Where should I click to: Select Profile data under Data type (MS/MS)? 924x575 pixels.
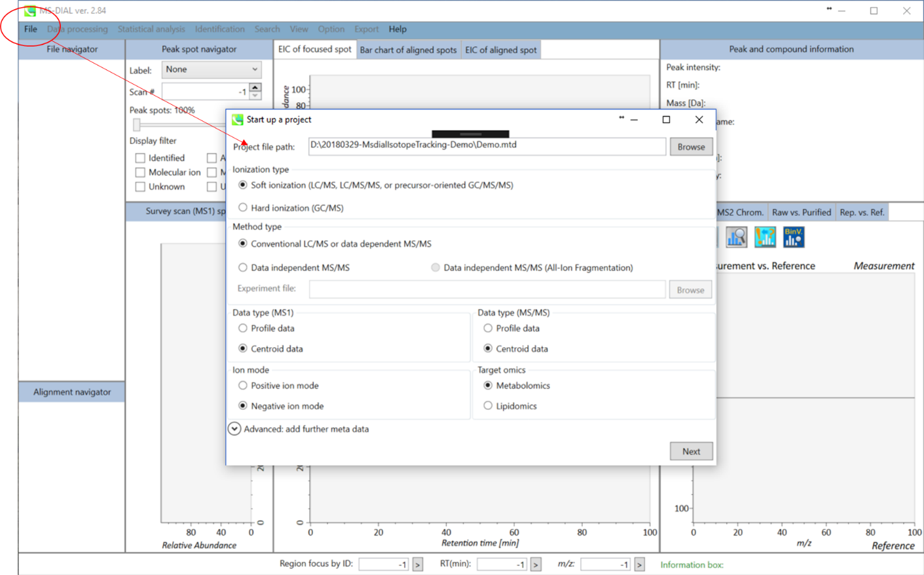pyautogui.click(x=488, y=328)
